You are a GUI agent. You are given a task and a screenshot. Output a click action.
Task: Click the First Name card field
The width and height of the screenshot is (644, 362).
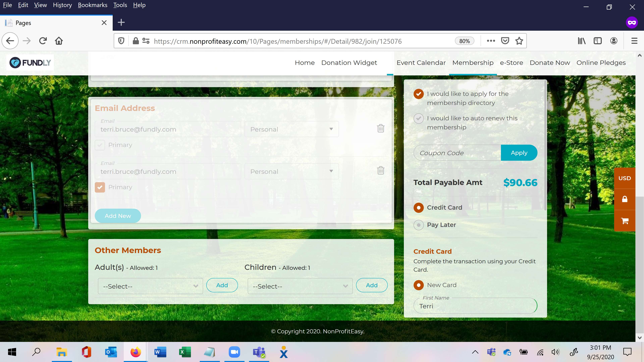click(475, 306)
